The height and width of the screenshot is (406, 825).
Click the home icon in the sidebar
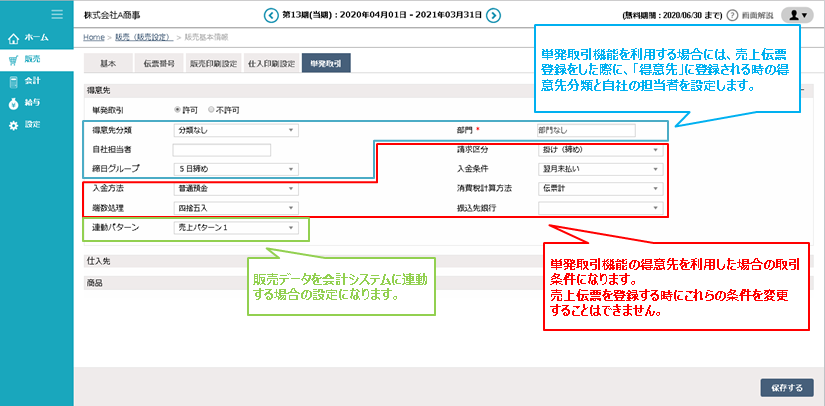[14, 38]
